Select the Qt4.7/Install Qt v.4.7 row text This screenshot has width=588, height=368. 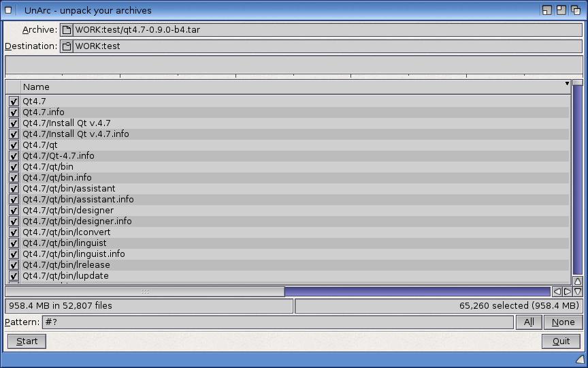[67, 123]
